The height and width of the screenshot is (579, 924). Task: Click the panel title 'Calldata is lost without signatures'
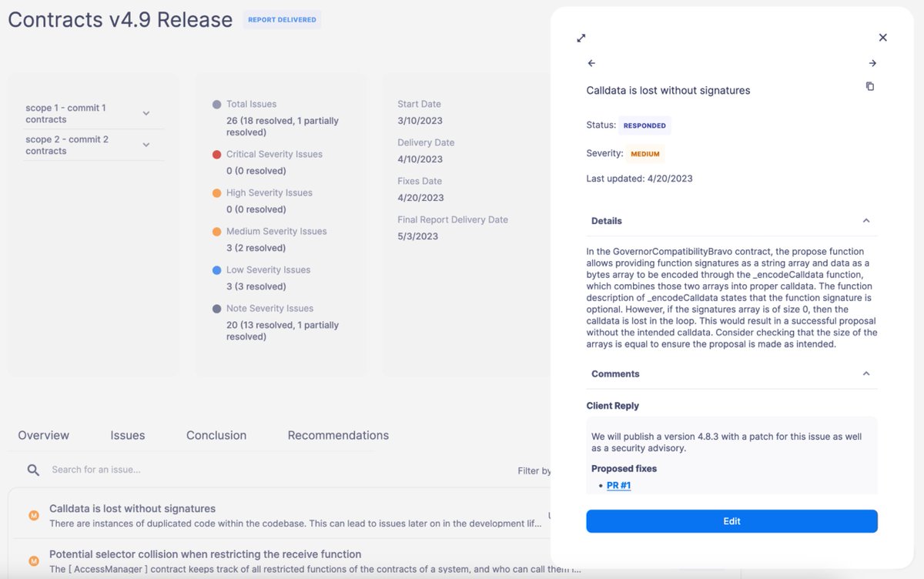tap(668, 91)
